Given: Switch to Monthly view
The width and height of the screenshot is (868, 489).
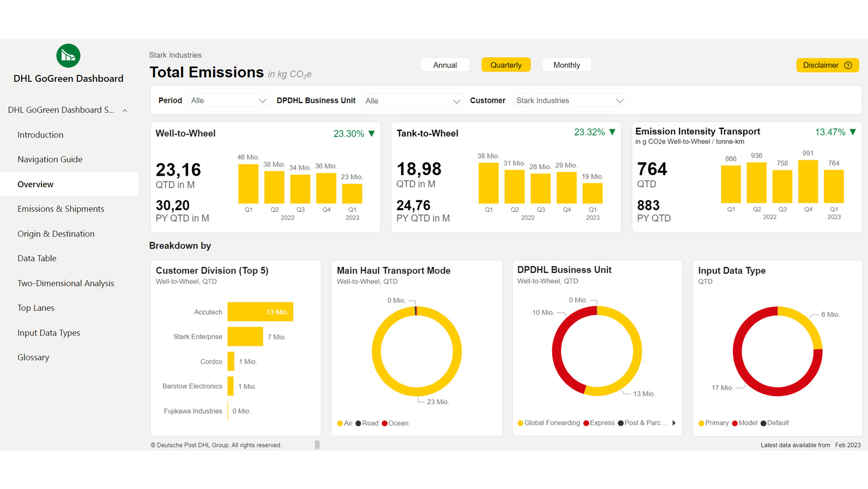Looking at the screenshot, I should click(566, 65).
